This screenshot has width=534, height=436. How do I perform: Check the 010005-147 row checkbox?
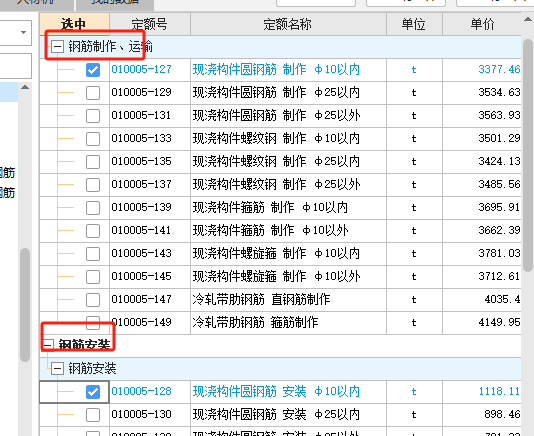click(x=93, y=300)
